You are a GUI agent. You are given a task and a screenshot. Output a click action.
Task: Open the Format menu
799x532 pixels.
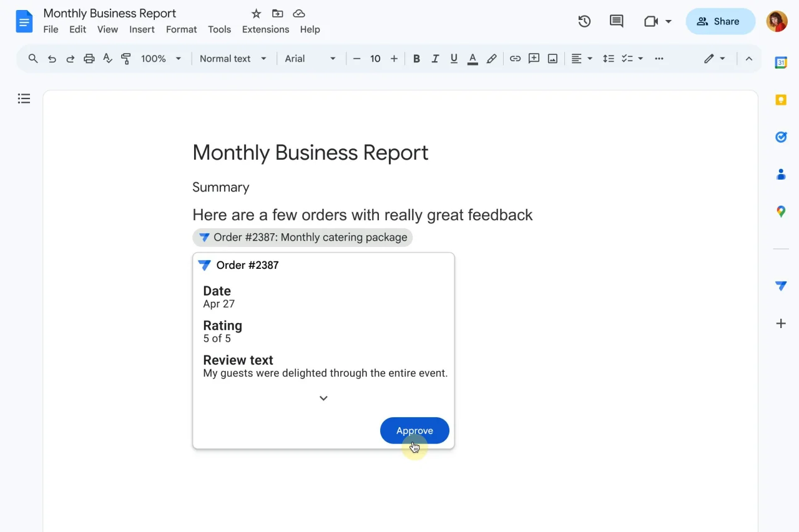pos(182,29)
